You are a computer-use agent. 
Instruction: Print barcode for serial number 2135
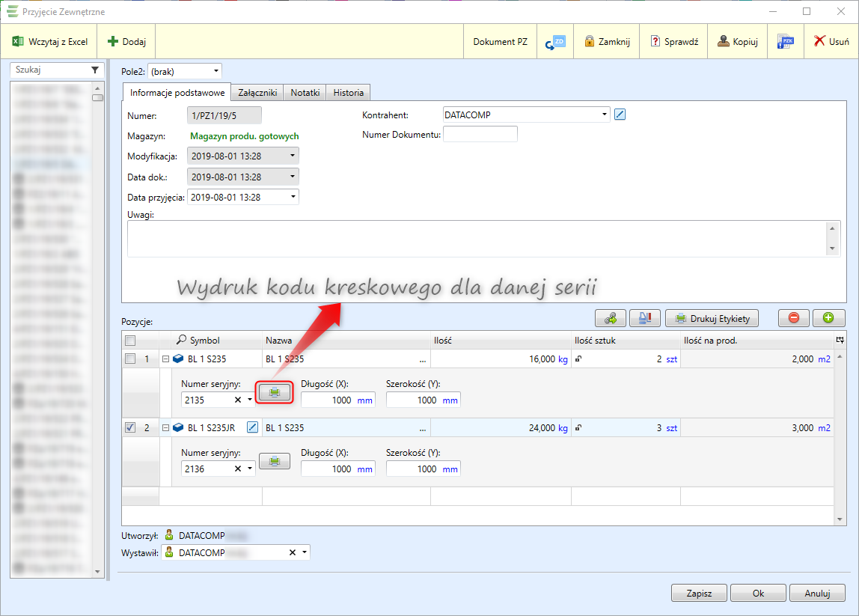[274, 392]
